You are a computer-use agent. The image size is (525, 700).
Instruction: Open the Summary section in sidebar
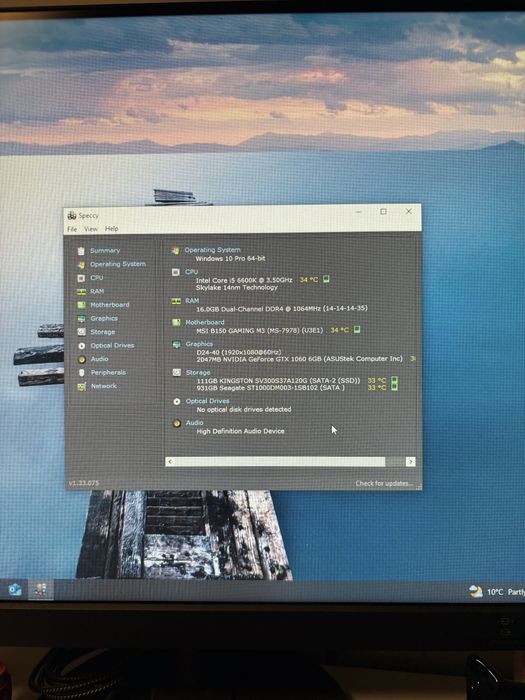pos(104,251)
